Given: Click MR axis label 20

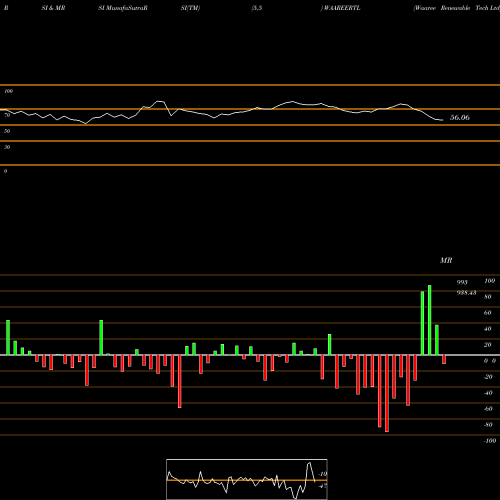Looking at the screenshot, I should click(488, 345).
